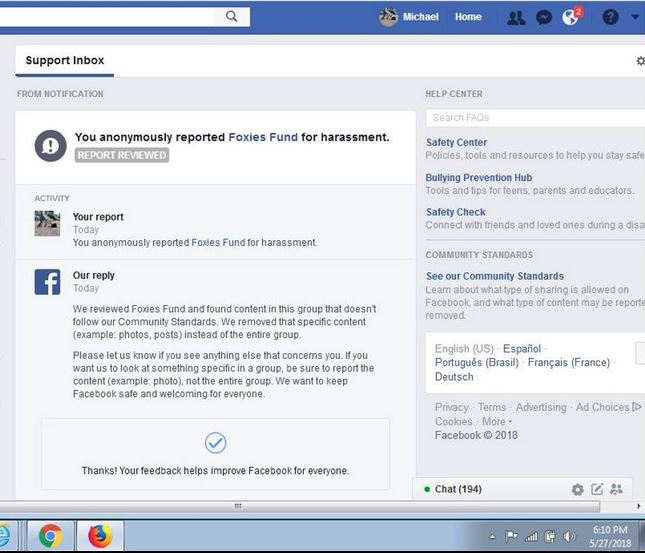Open Chrome from the taskbar
Image resolution: width=645 pixels, height=553 pixels.
pyautogui.click(x=51, y=535)
